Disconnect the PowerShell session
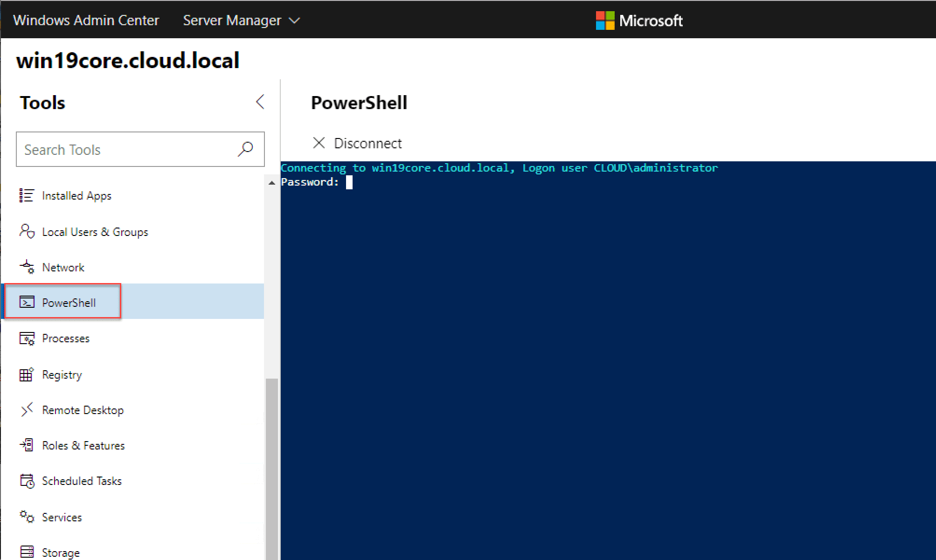This screenshot has height=560, width=936. tap(357, 143)
